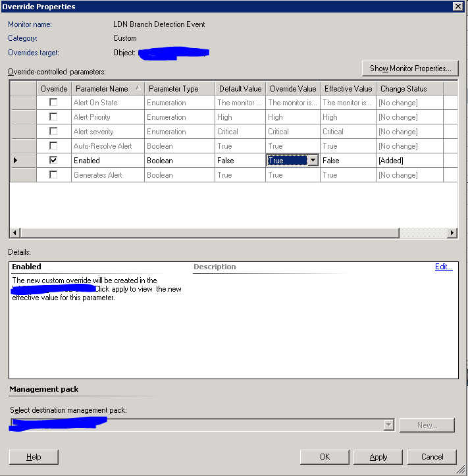Click the Change Status column header

(409, 89)
